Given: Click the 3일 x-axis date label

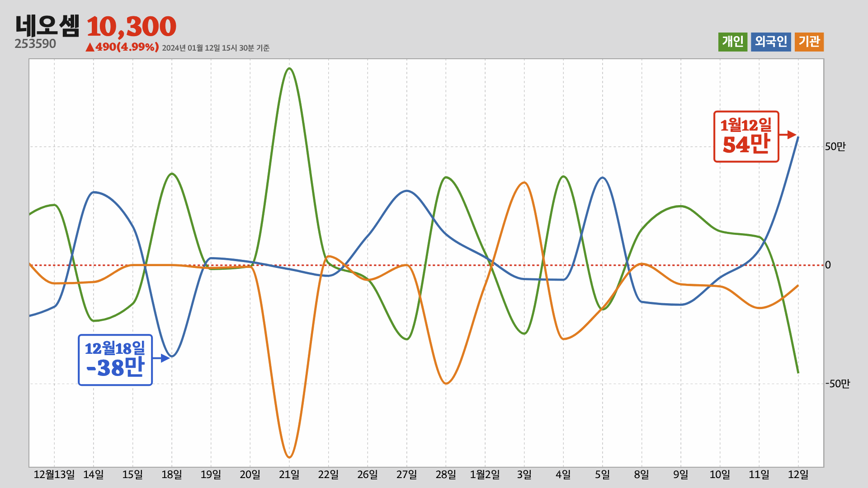Looking at the screenshot, I should (x=524, y=474).
